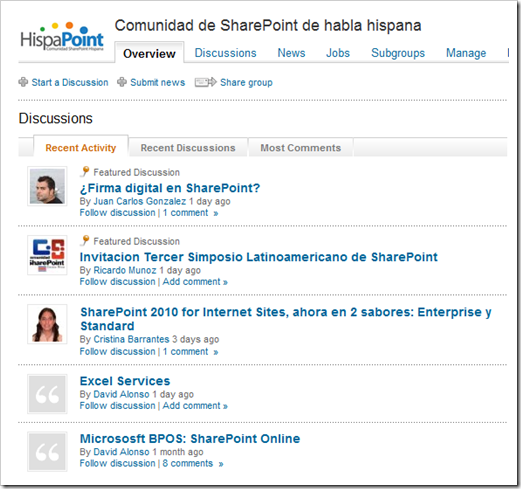Follow discussion on the Invitacion Tercer Simposio post
The height and width of the screenshot is (489, 521).
click(117, 282)
